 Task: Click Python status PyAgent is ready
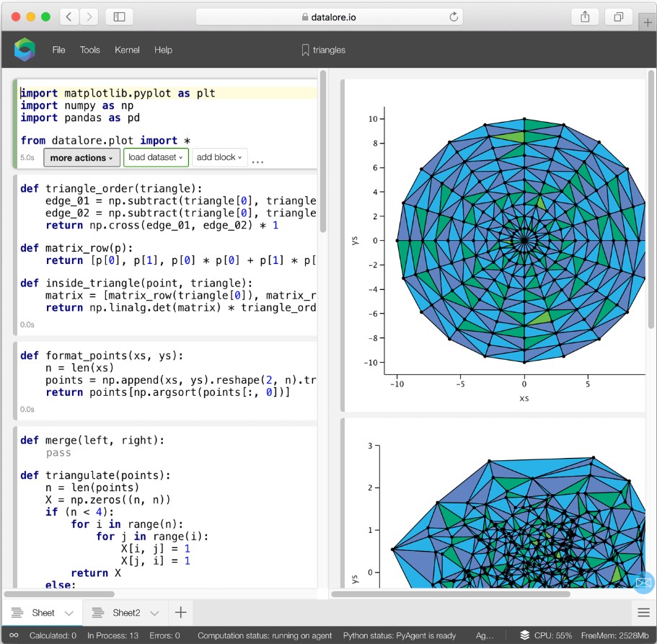(400, 635)
